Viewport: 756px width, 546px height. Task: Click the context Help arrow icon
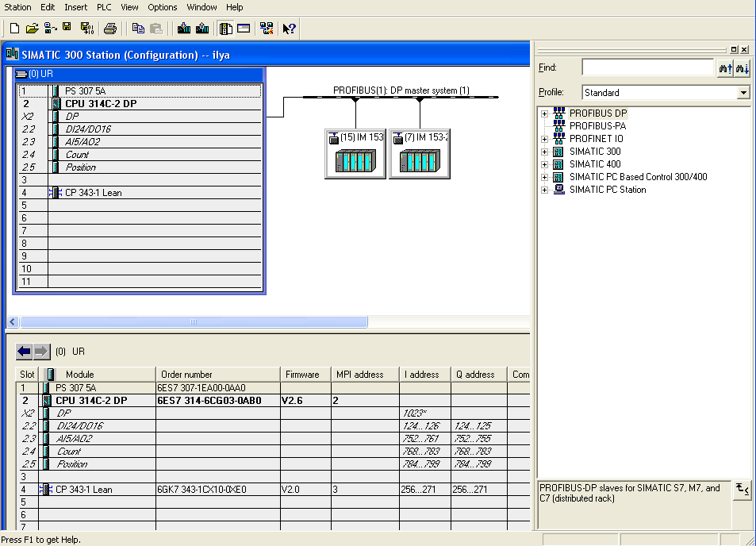click(289, 29)
